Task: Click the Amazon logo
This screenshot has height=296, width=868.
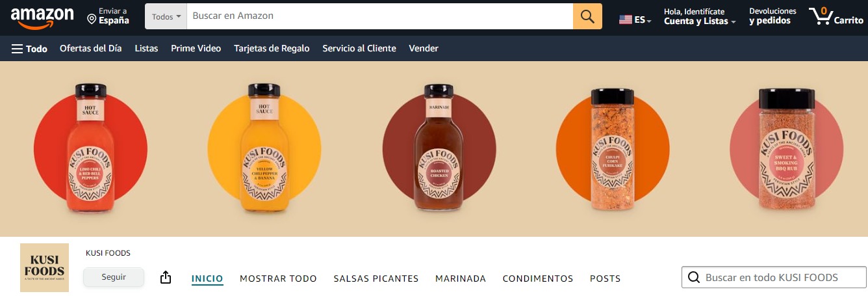Action: 42,18
